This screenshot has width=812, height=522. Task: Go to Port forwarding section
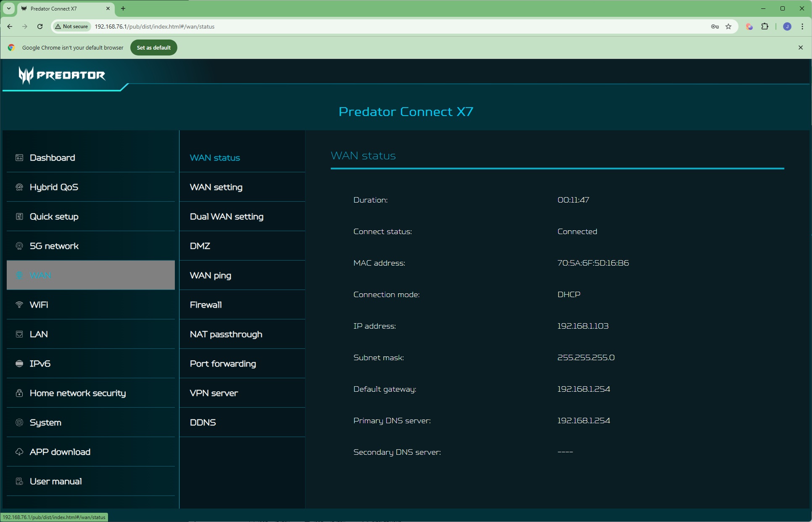pos(223,364)
